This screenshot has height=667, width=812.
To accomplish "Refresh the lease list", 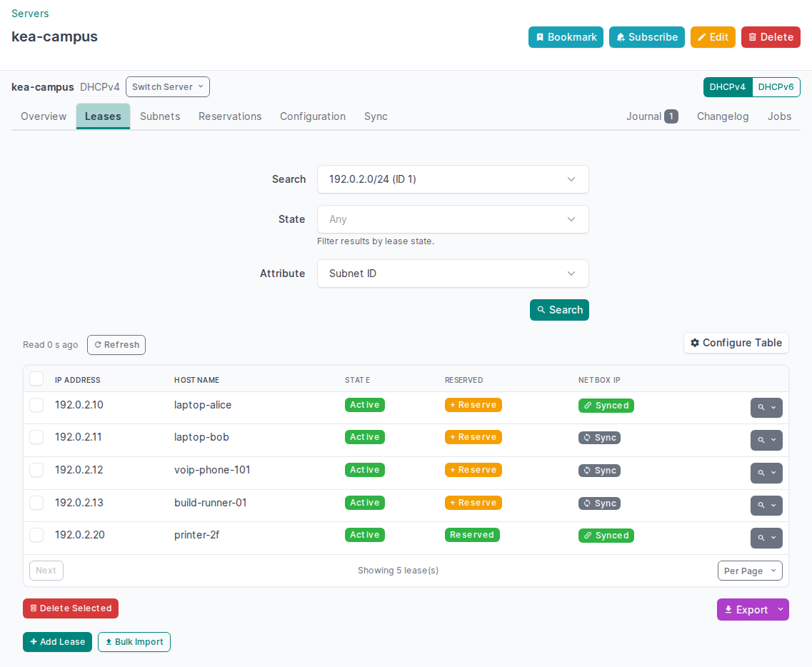I will [116, 345].
